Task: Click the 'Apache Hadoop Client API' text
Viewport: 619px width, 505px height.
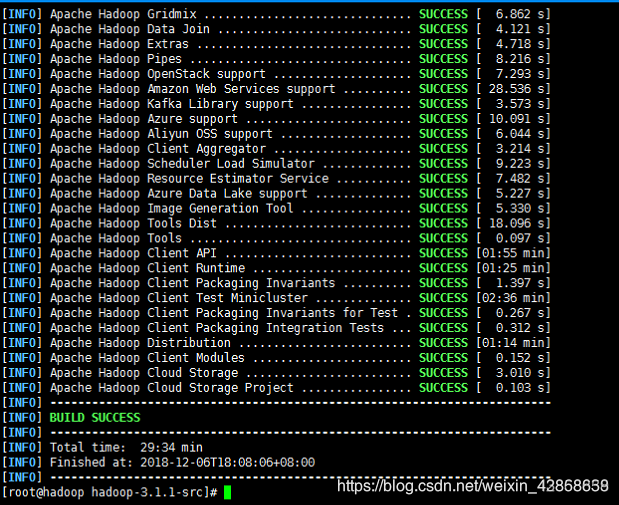Action: [133, 253]
